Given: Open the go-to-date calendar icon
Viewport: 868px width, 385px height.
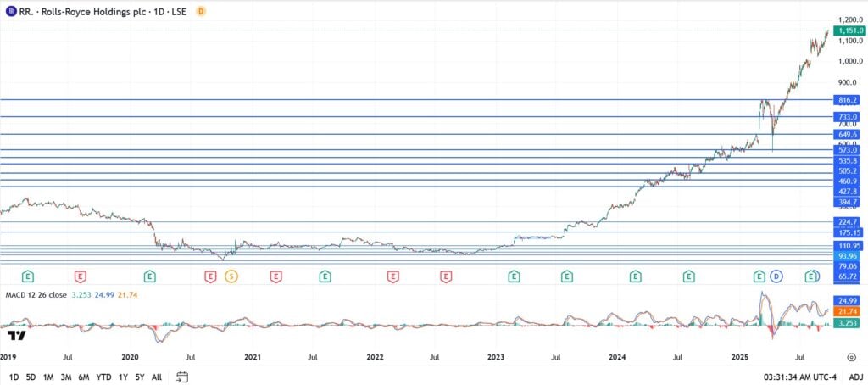Looking at the screenshot, I should 183,377.
